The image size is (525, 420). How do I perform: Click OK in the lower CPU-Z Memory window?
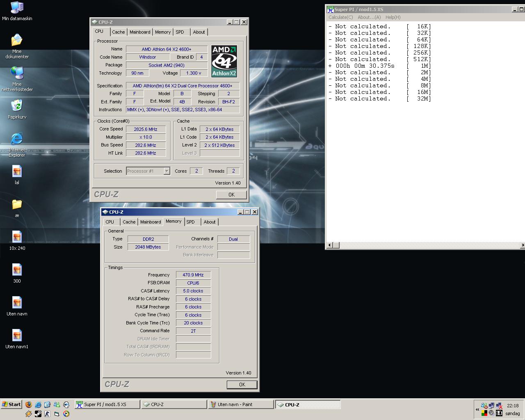(x=242, y=385)
